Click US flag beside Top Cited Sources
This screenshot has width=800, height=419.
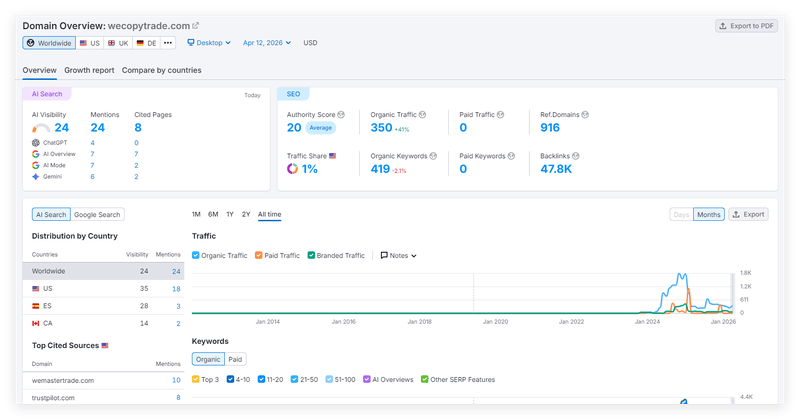[105, 346]
